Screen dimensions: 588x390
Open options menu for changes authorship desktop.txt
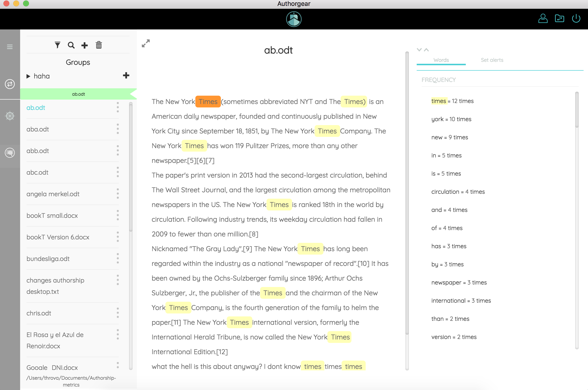pyautogui.click(x=118, y=280)
